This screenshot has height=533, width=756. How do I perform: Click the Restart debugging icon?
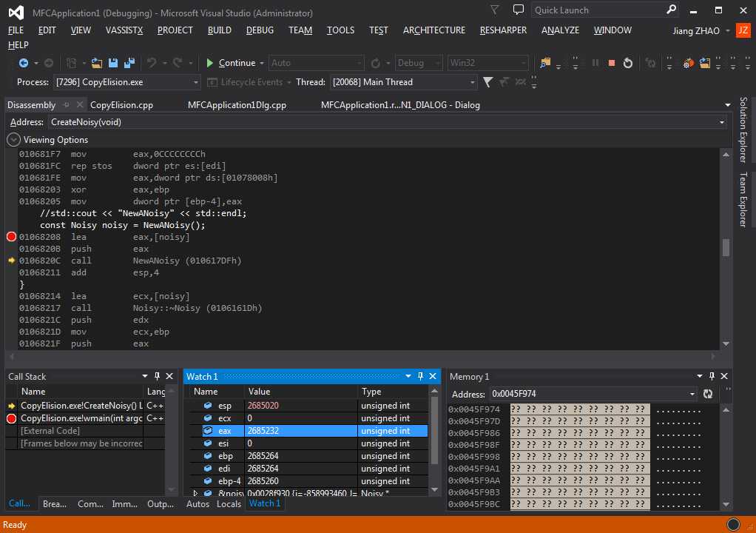point(628,63)
